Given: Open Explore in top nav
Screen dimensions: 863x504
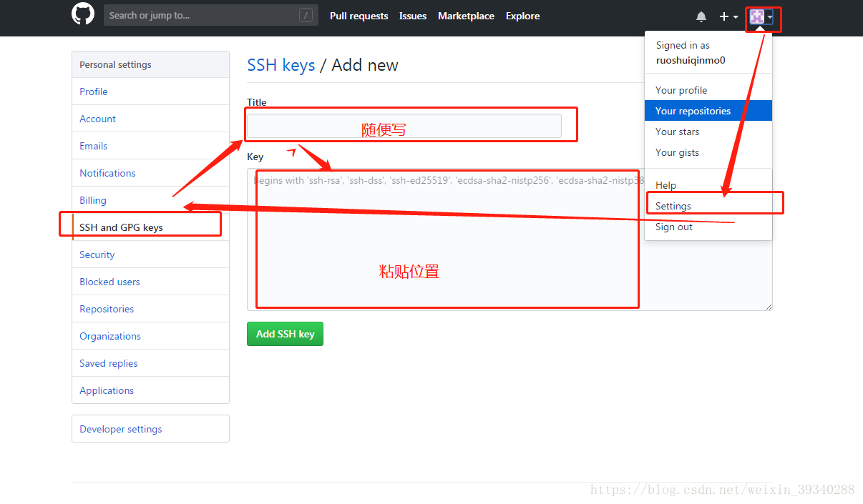Looking at the screenshot, I should 522,16.
